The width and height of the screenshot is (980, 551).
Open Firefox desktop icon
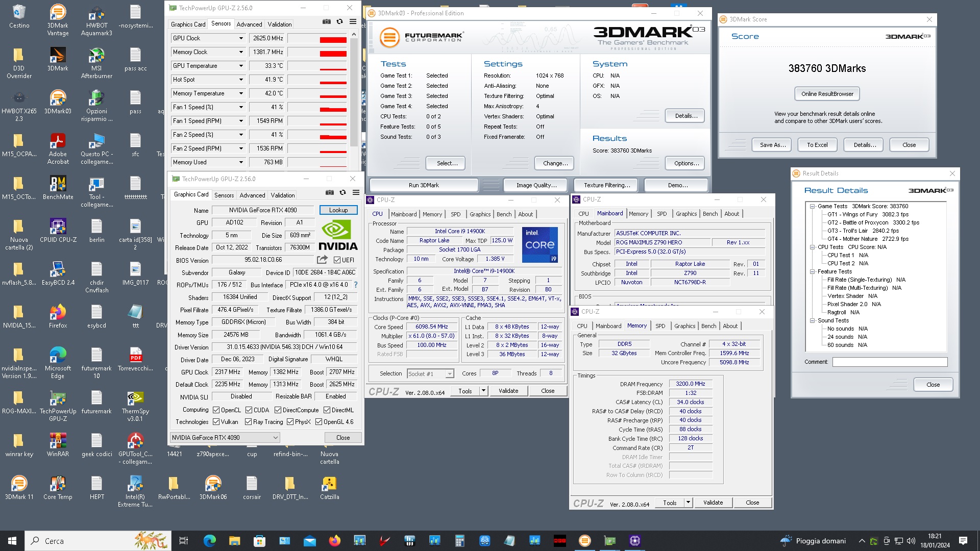pyautogui.click(x=58, y=316)
